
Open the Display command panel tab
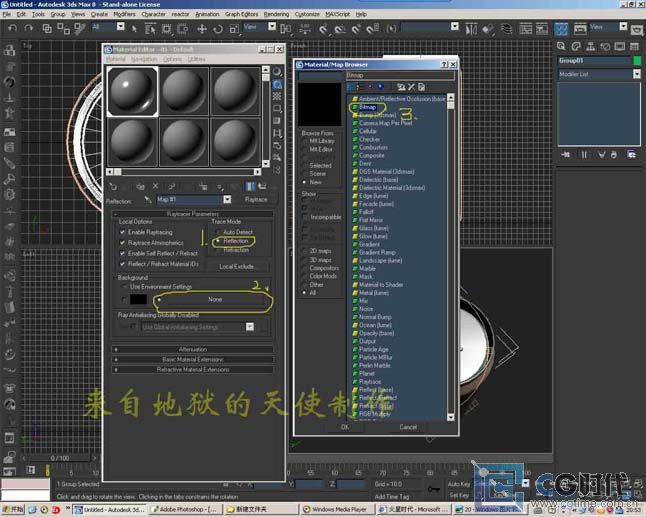point(620,46)
